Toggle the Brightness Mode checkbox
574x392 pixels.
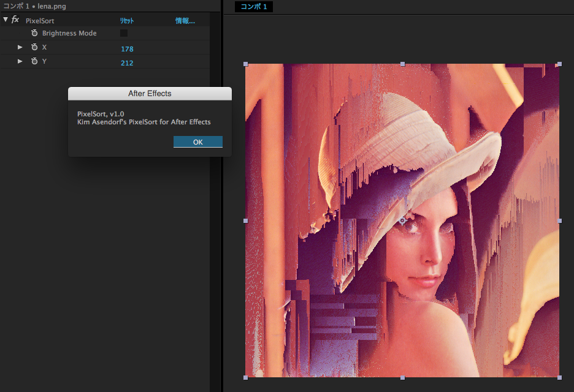(124, 33)
